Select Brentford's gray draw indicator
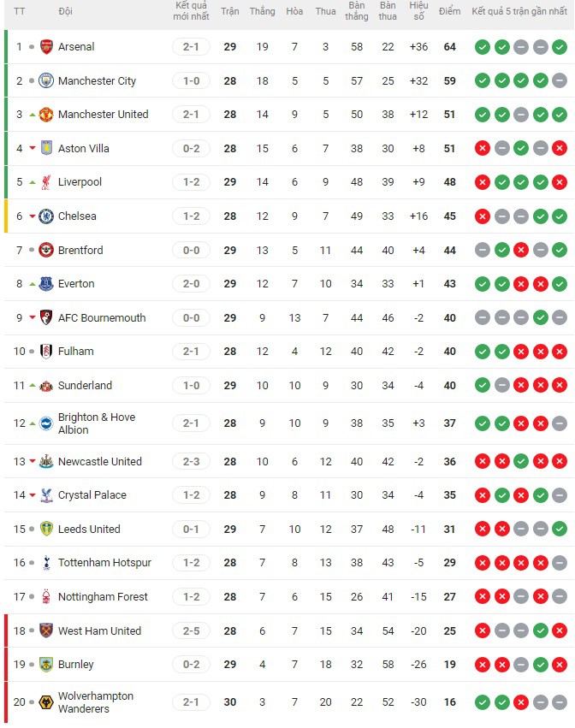This screenshot has height=728, width=575. (x=482, y=251)
